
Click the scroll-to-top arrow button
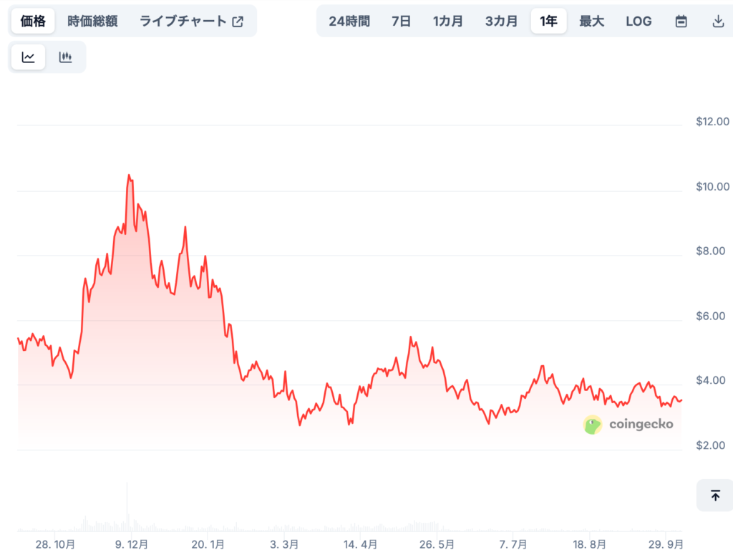(x=714, y=496)
